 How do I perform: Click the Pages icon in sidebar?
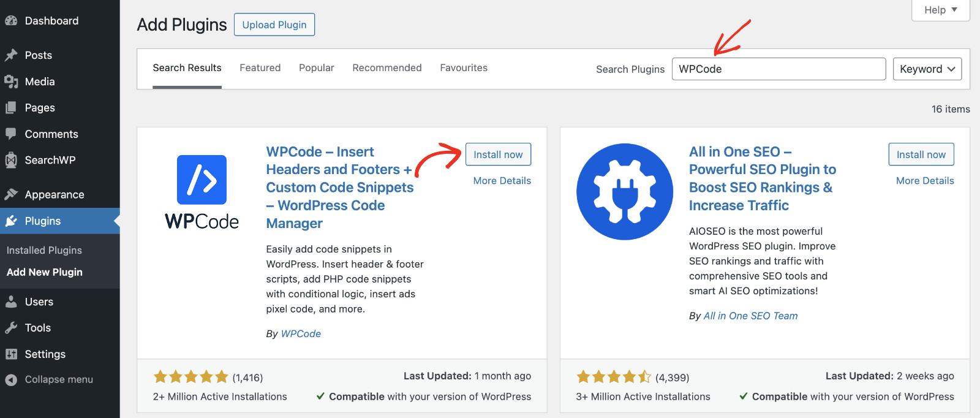pyautogui.click(x=11, y=108)
